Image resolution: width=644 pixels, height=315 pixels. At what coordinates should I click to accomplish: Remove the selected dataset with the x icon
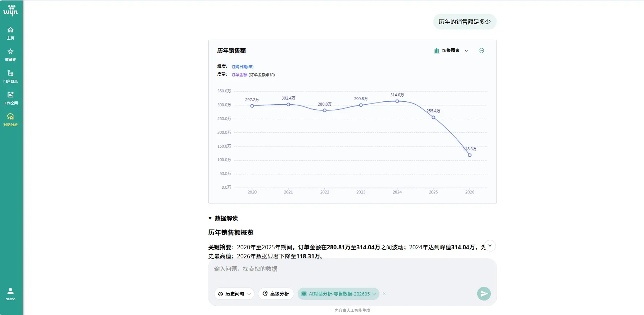coord(384,294)
